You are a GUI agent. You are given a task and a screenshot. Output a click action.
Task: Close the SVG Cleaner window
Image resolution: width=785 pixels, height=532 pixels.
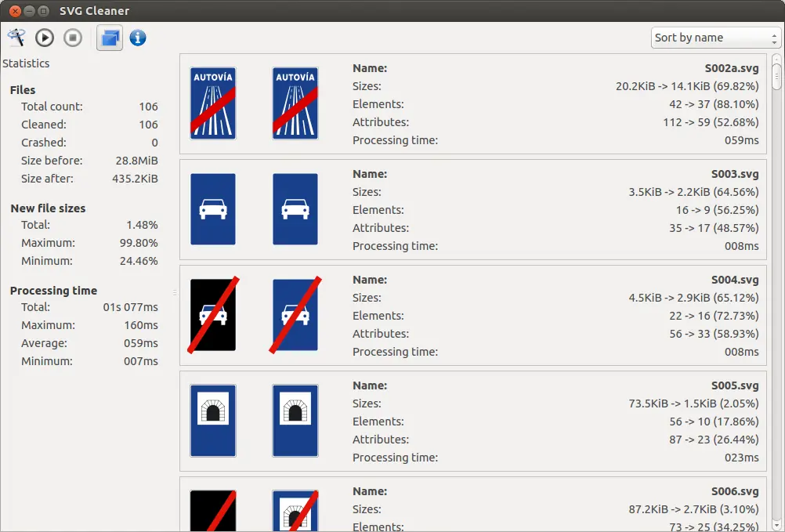click(15, 10)
